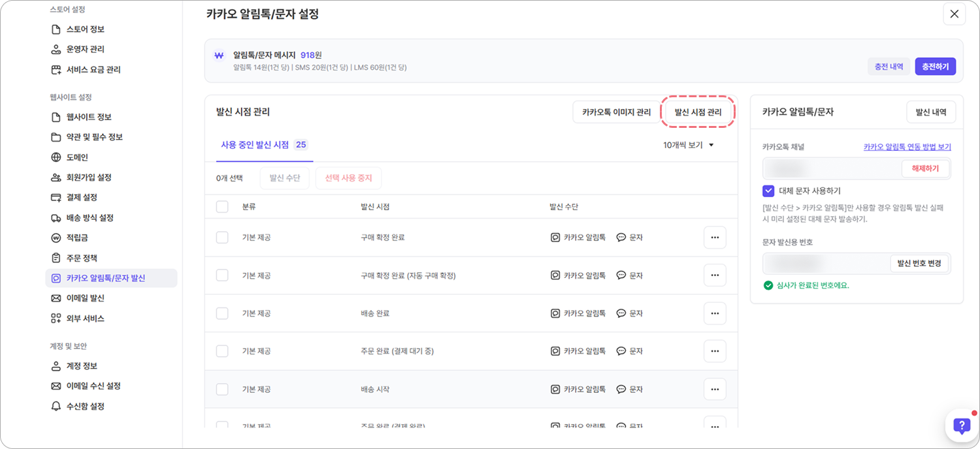Click the 도메인 globe icon
This screenshot has height=449, width=980.
(x=56, y=157)
